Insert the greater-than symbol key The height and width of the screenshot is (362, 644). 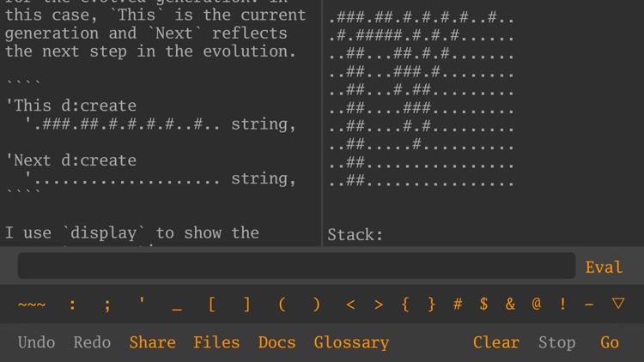[379, 305]
